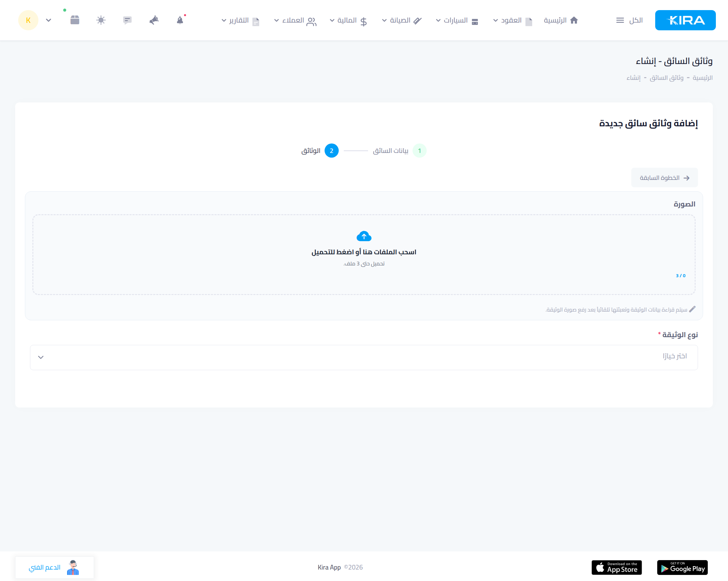This screenshot has height=581, width=728.
Task: Open the chat messages icon
Action: 127,20
